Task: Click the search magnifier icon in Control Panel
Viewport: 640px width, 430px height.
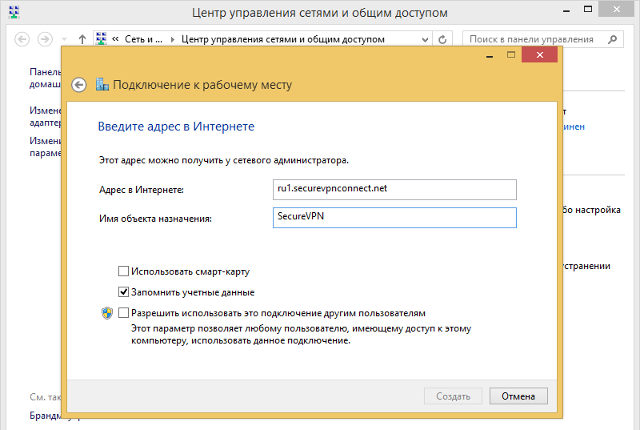Action: [612, 40]
